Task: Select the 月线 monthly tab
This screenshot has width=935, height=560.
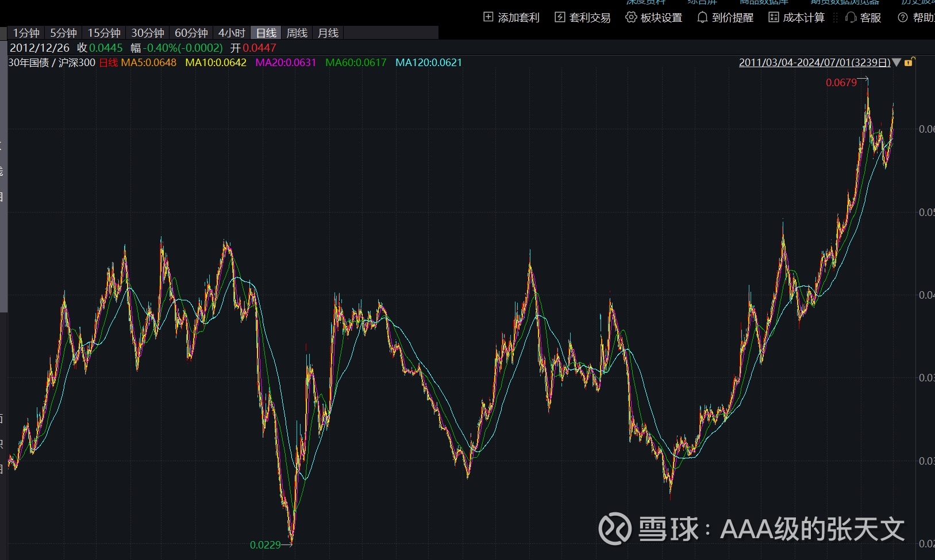Action: pos(328,33)
